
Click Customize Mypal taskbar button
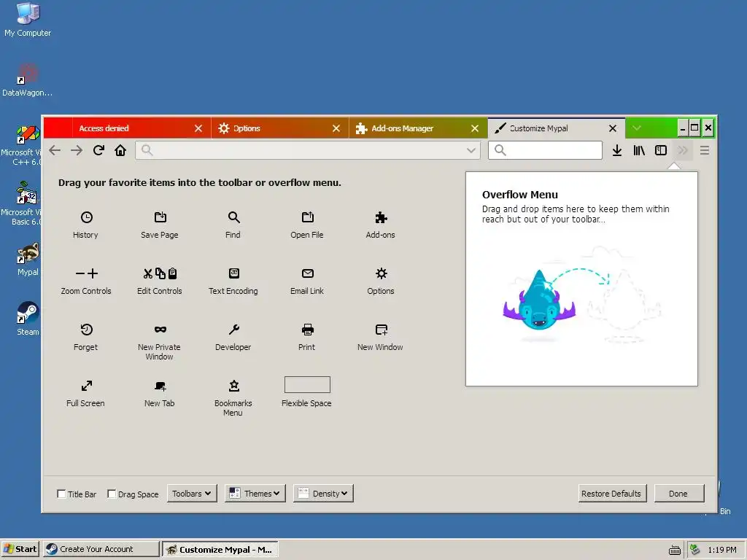220,549
